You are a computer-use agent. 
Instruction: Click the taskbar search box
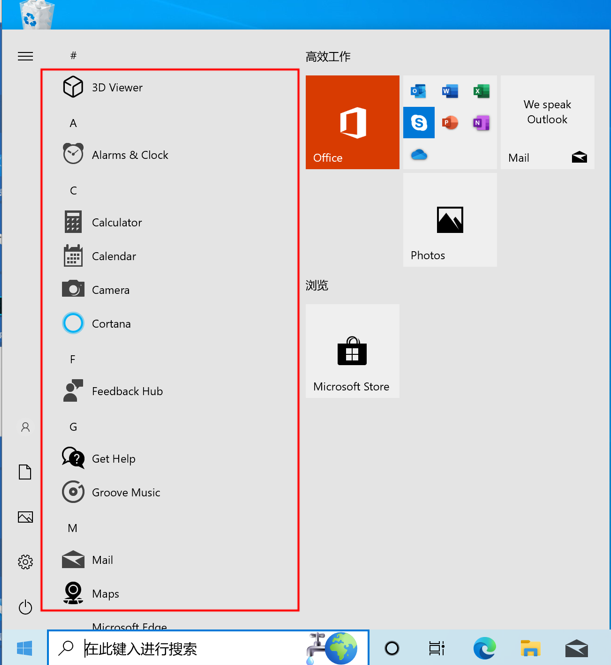tap(190, 649)
